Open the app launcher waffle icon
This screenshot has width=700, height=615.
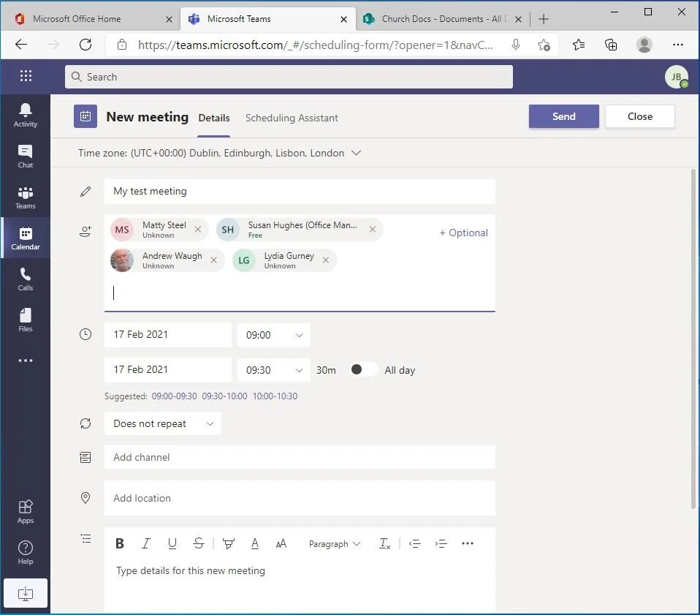(x=26, y=76)
